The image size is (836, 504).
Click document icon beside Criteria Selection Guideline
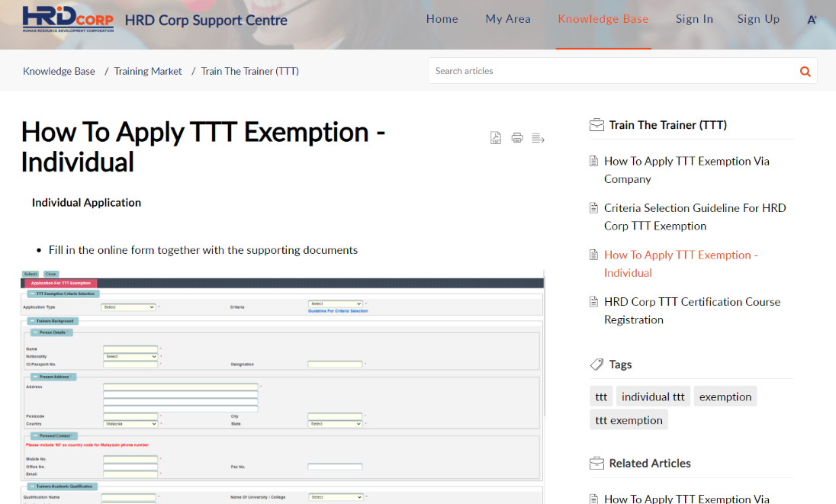point(594,208)
